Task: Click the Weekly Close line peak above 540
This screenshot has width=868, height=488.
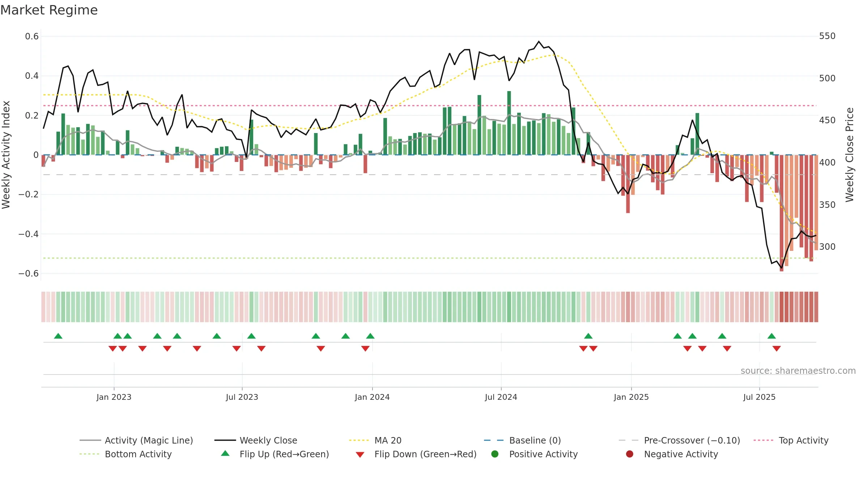Action: tap(539, 42)
